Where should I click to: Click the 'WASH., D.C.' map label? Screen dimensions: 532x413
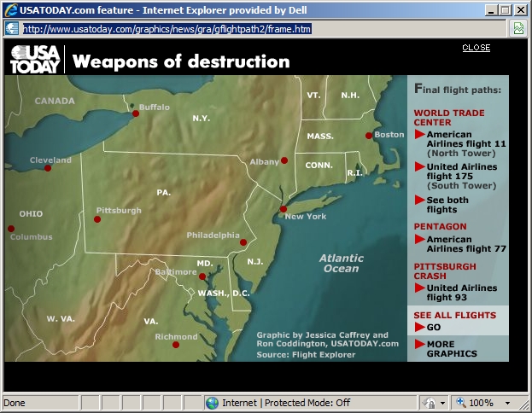click(x=224, y=294)
